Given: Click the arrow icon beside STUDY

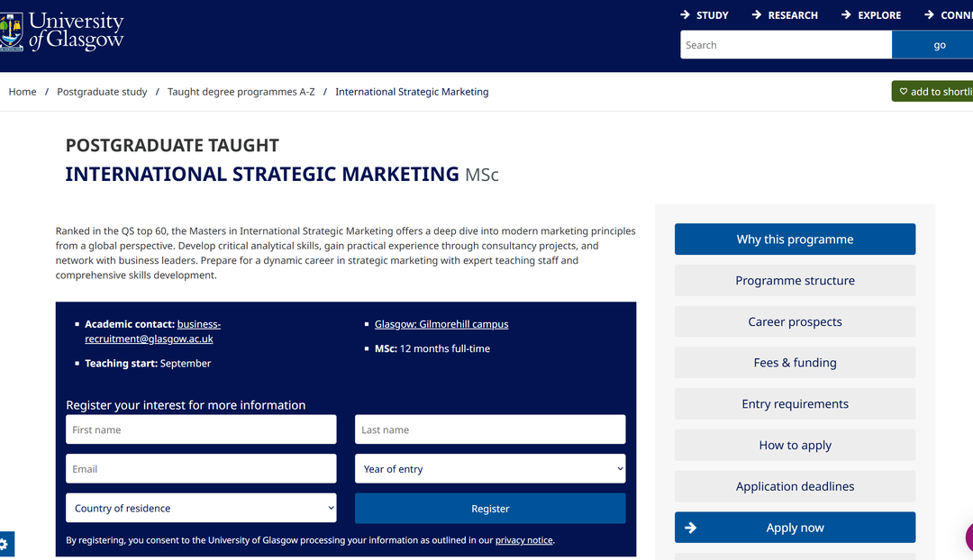Looking at the screenshot, I should coord(685,15).
